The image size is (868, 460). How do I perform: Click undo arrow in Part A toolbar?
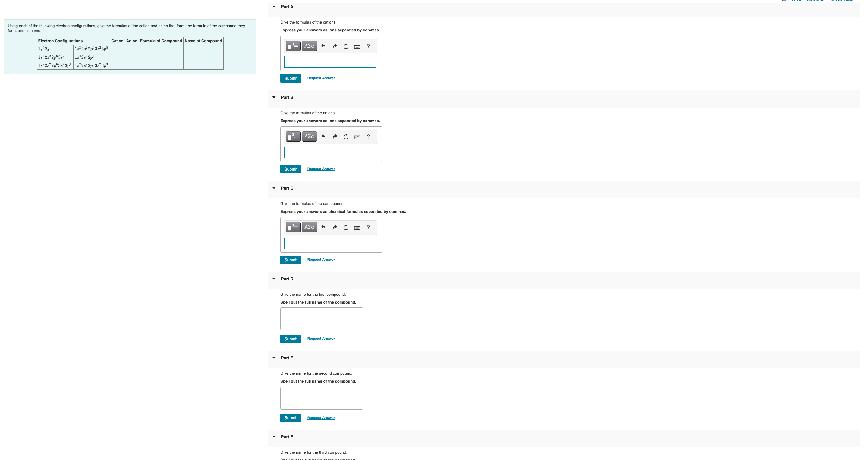323,46
